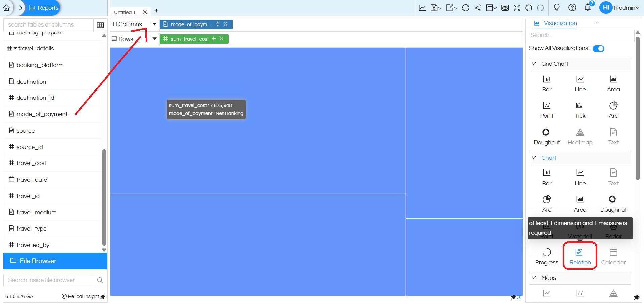Click the home icon in breadcrumb

pos(6,8)
